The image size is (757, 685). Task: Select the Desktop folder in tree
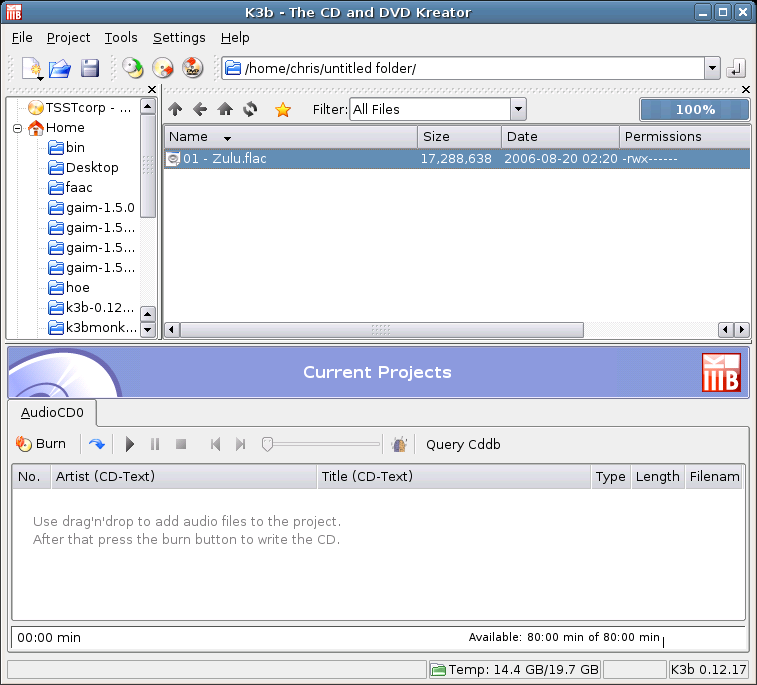[x=83, y=168]
